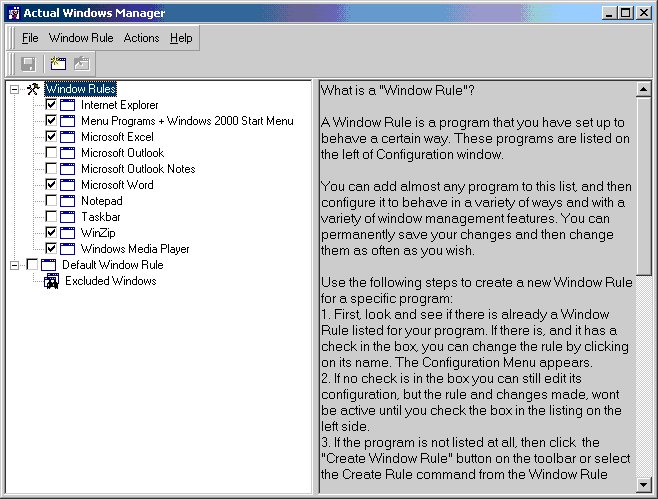Click the Window Rules tools icon
The width and height of the screenshot is (658, 499).
coord(33,89)
